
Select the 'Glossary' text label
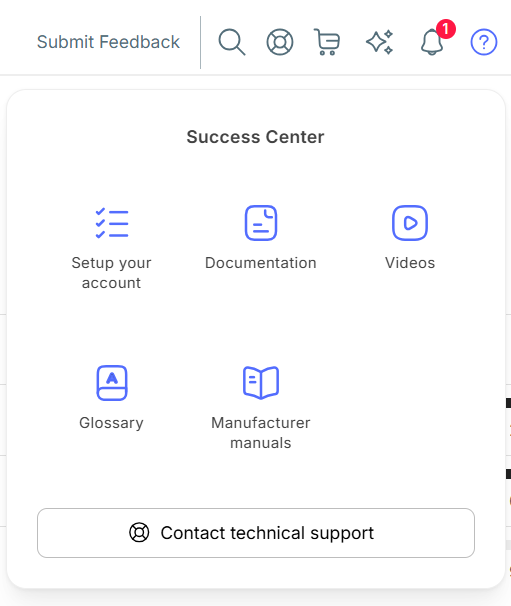click(111, 423)
